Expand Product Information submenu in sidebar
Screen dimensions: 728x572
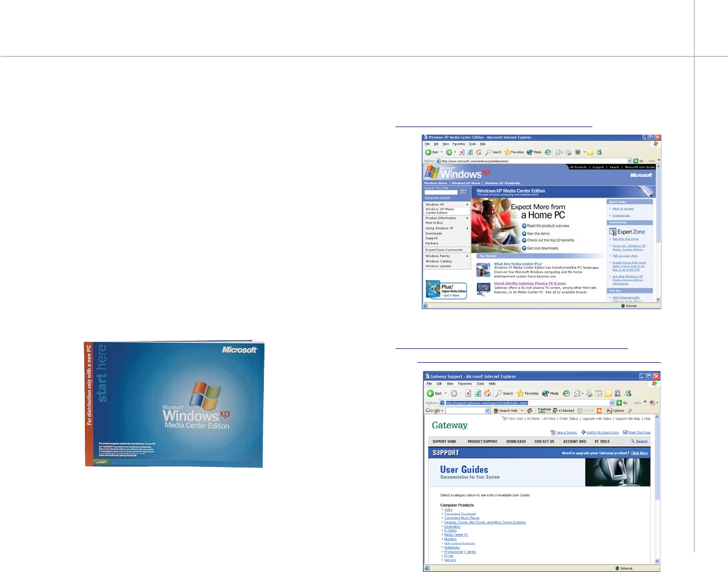coord(467,218)
